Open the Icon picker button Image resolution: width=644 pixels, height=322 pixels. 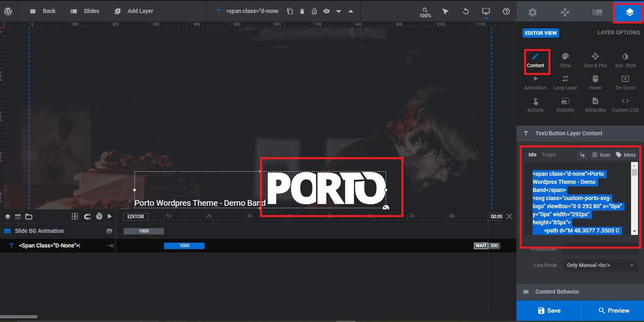(x=601, y=155)
